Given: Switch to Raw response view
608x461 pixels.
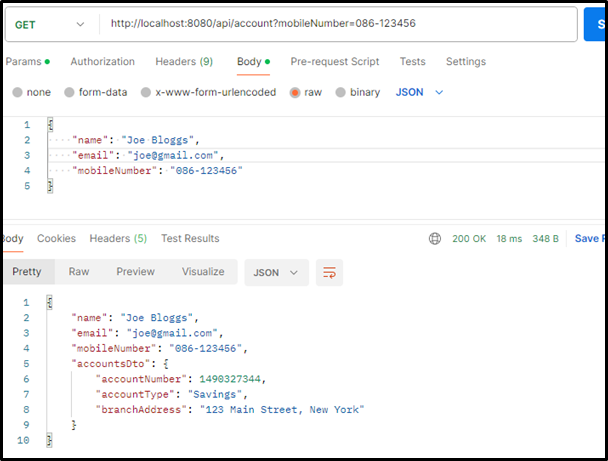Looking at the screenshot, I should click(x=79, y=271).
